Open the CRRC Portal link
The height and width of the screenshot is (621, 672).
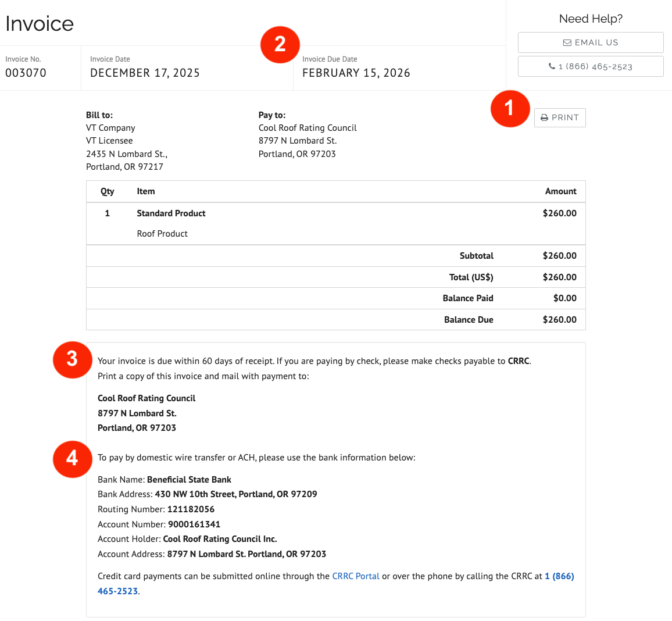point(356,576)
